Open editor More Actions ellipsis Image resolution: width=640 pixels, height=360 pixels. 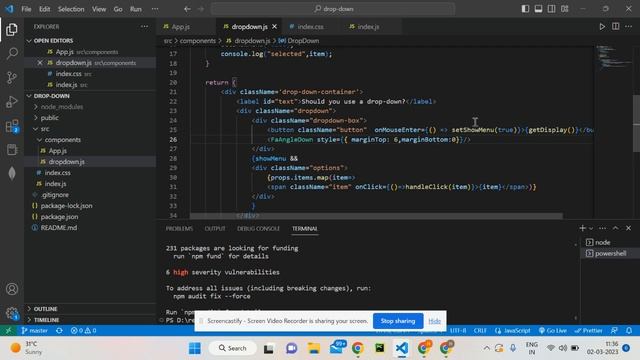click(629, 27)
